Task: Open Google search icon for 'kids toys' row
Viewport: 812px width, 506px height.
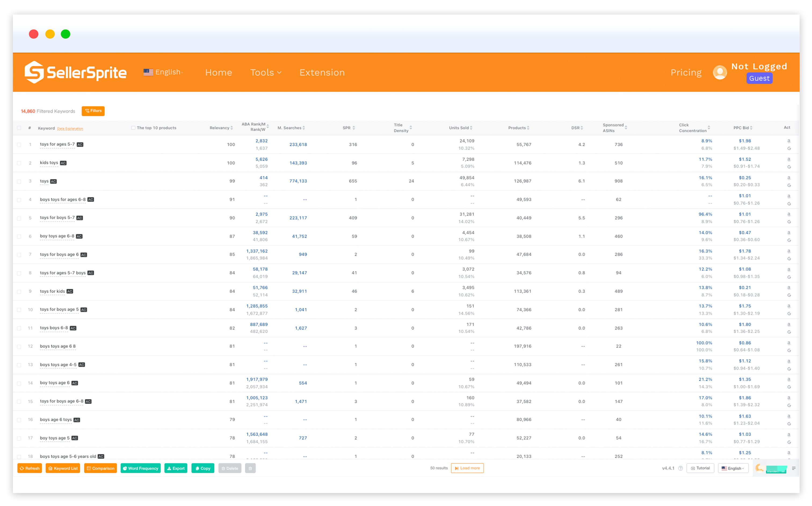Action: (789, 167)
